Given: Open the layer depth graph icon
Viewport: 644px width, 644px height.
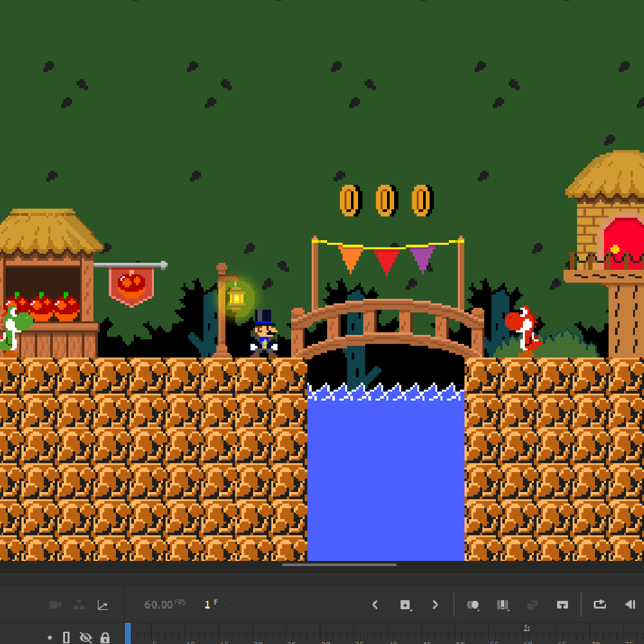Looking at the screenshot, I should point(102,605).
